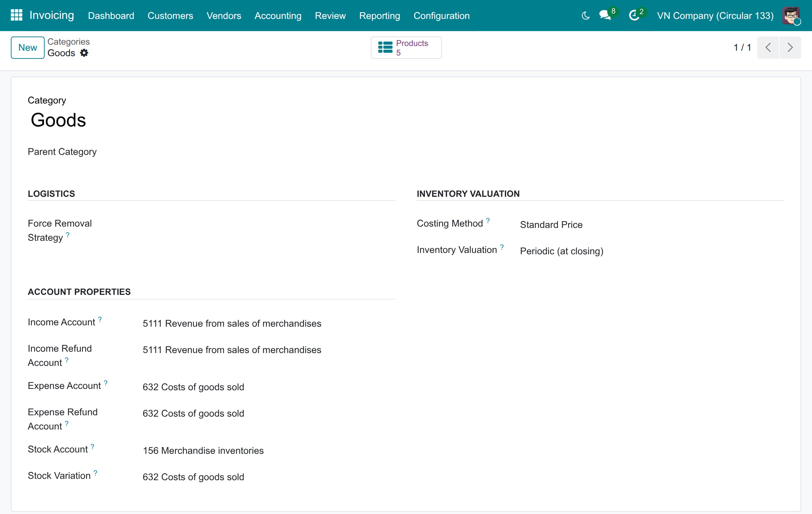This screenshot has width=812, height=514.
Task: Open the conversations messages icon
Action: (x=605, y=16)
